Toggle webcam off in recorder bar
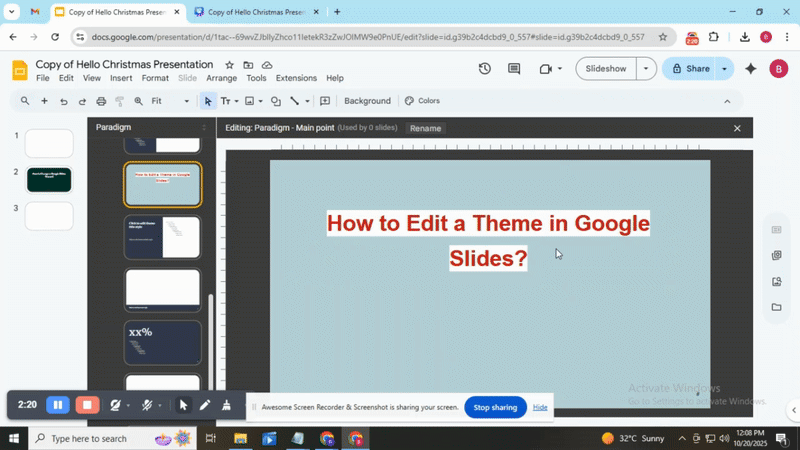 pos(115,405)
